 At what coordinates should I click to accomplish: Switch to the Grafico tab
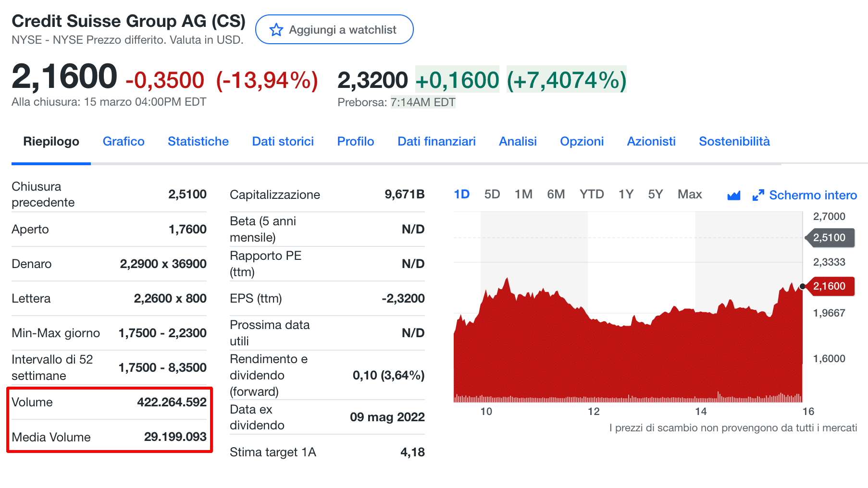point(124,141)
